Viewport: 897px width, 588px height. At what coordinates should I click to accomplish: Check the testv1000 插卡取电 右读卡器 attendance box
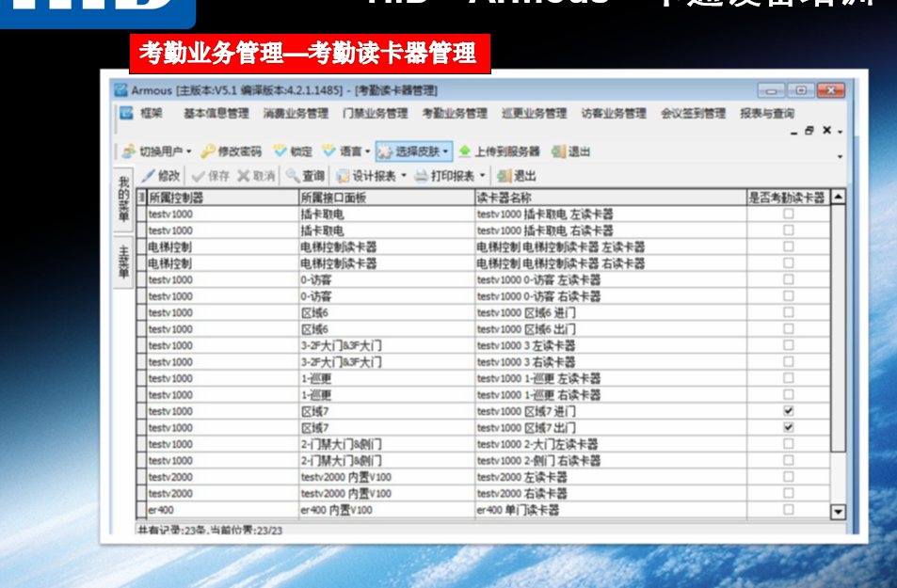[789, 230]
